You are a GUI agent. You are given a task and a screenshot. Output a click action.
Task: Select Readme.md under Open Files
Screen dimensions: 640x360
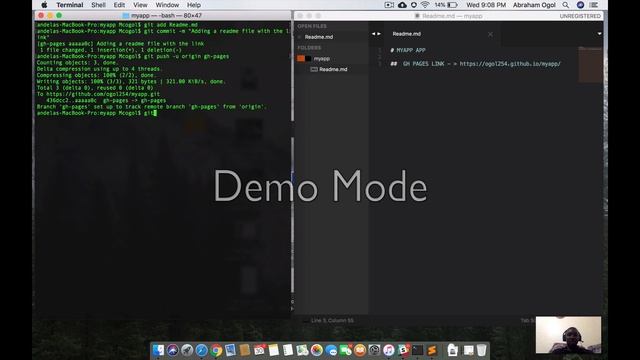319,37
